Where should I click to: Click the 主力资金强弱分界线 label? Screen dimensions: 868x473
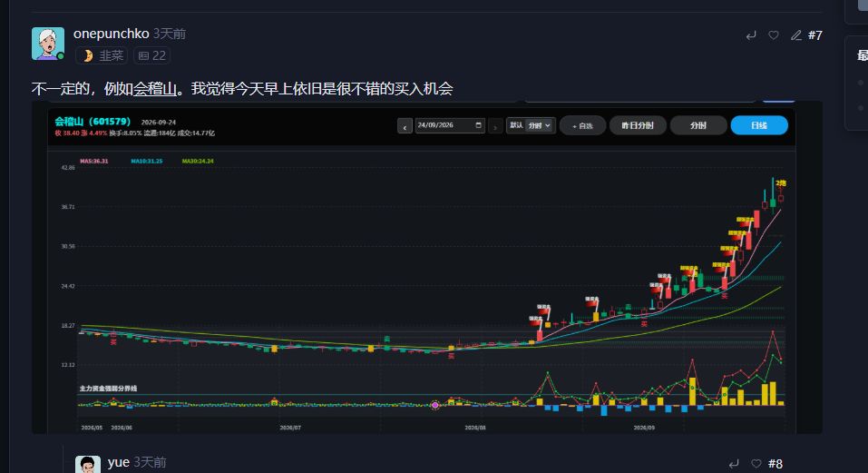pyautogui.click(x=108, y=389)
